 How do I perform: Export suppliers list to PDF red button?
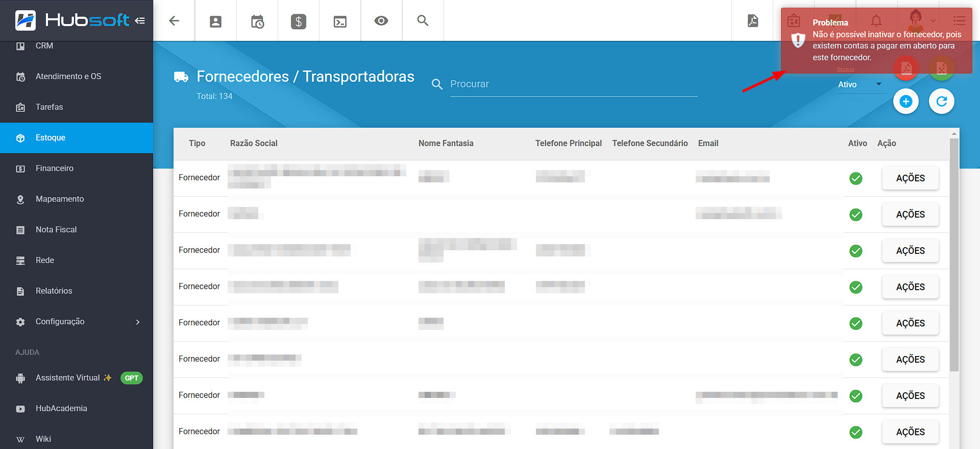906,67
